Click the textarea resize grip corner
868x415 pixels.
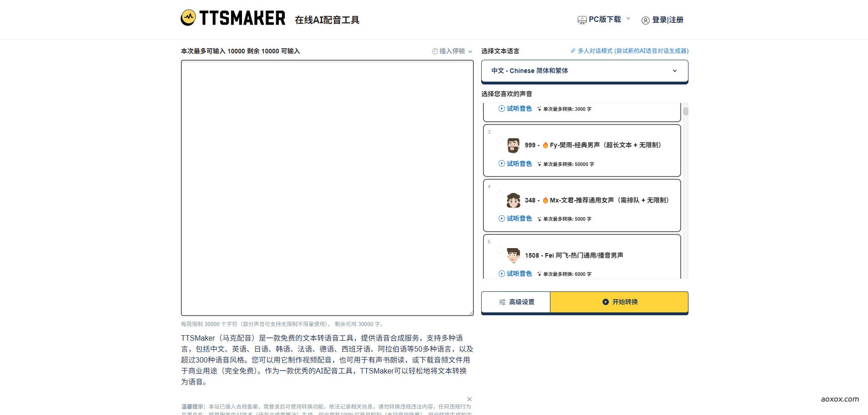[471, 312]
